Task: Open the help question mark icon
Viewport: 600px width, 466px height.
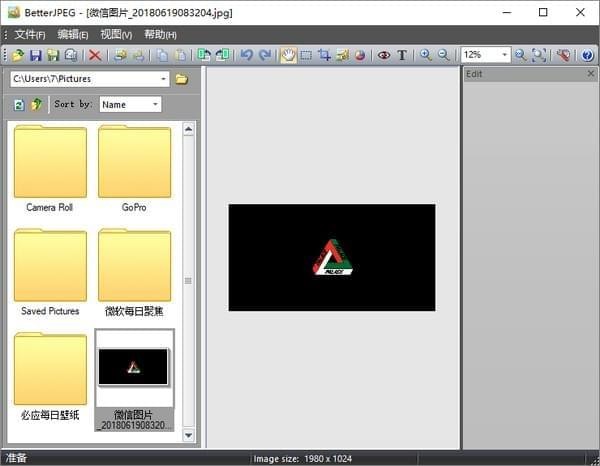Action: pyautogui.click(x=587, y=55)
